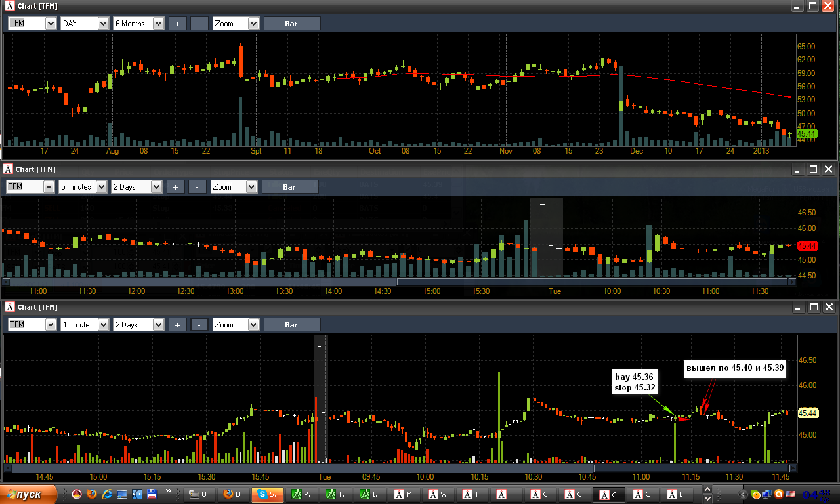
Task: Click the green 45.44 price tag on the daily chart
Action: tap(806, 134)
